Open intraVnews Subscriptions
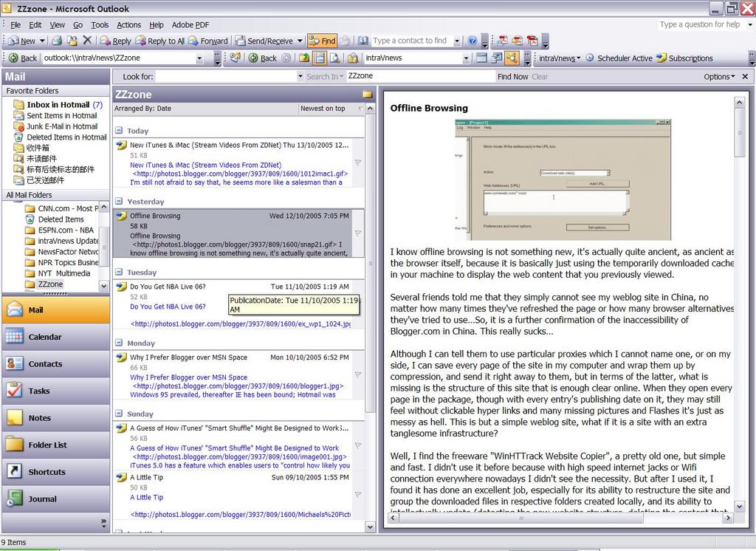This screenshot has width=756, height=551. (x=684, y=58)
